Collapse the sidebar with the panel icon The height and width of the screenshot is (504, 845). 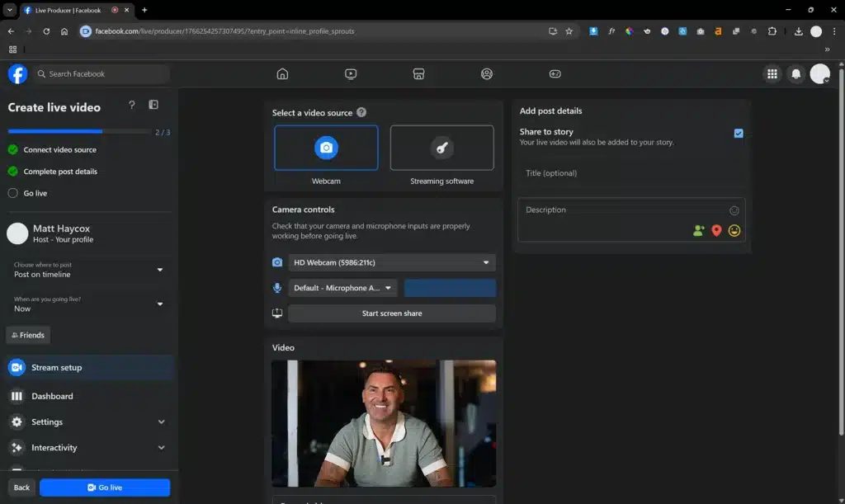(153, 105)
